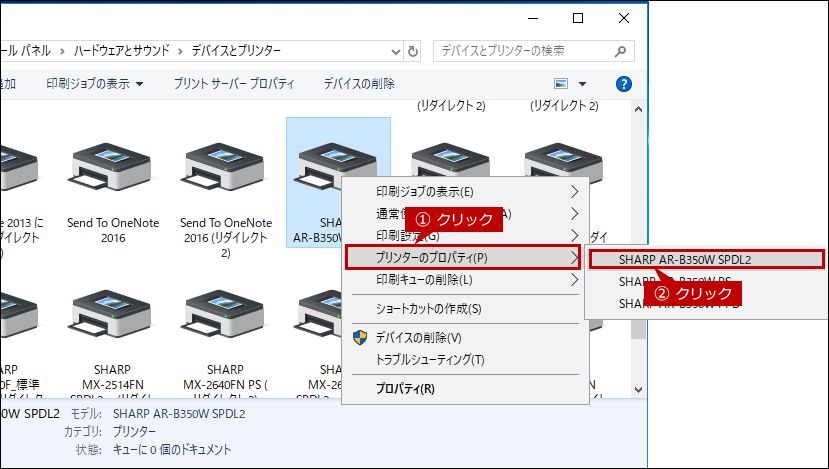Viewport: 829px width, 469px height.
Task: Choose ショートカットの作成(S) menu entry
Action: pos(465,309)
